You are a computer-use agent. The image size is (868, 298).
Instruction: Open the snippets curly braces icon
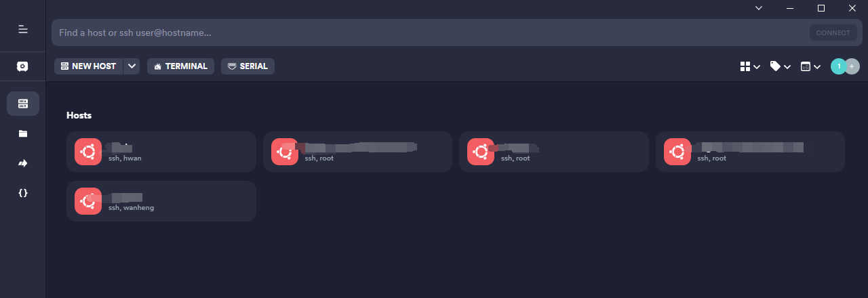tap(23, 193)
